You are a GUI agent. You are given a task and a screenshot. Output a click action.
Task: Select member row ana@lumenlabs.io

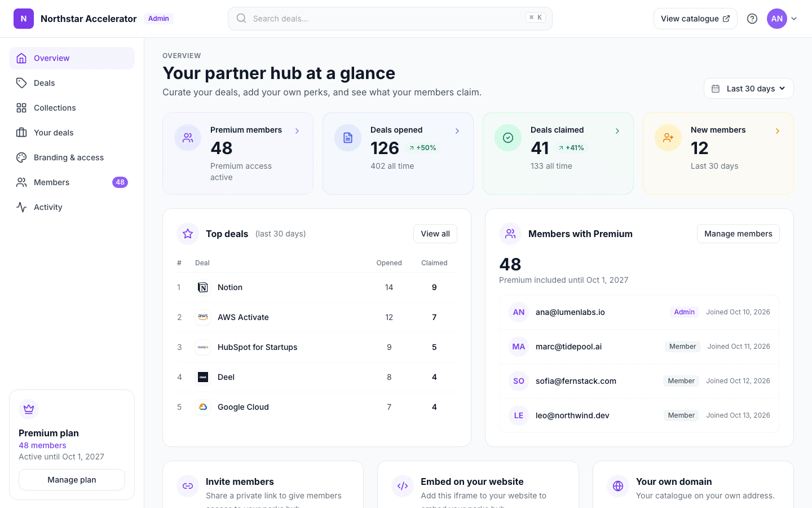[x=639, y=312]
